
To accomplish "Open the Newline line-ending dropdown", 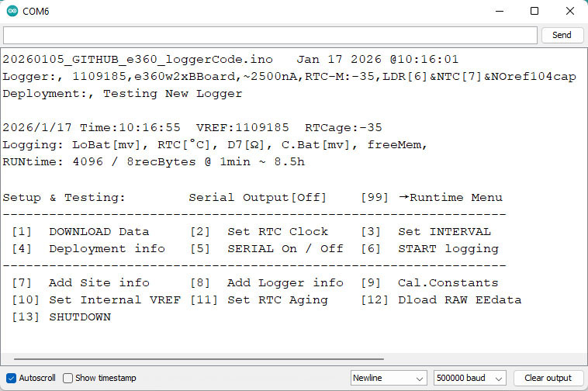I will point(388,378).
